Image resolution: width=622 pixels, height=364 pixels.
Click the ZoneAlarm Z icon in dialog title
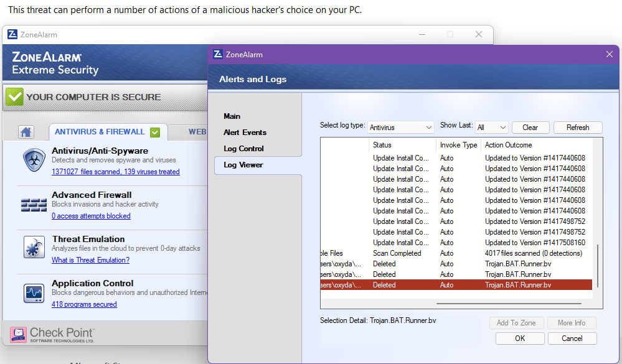218,54
